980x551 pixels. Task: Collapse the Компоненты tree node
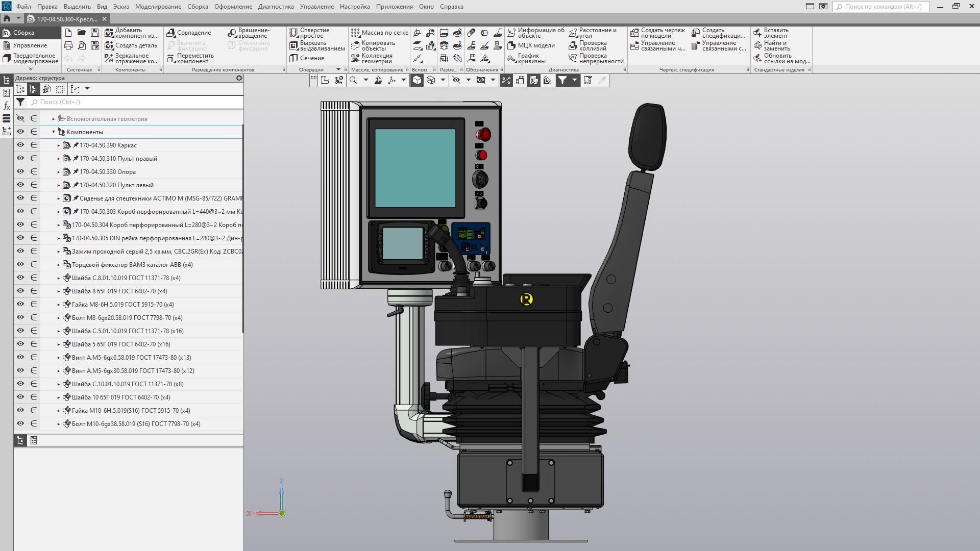(x=54, y=132)
